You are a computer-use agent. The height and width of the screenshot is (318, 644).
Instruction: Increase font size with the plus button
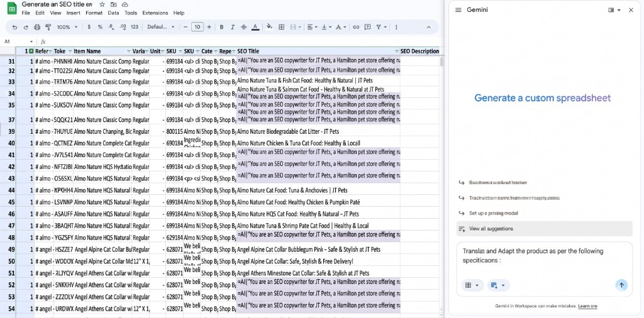pyautogui.click(x=209, y=27)
